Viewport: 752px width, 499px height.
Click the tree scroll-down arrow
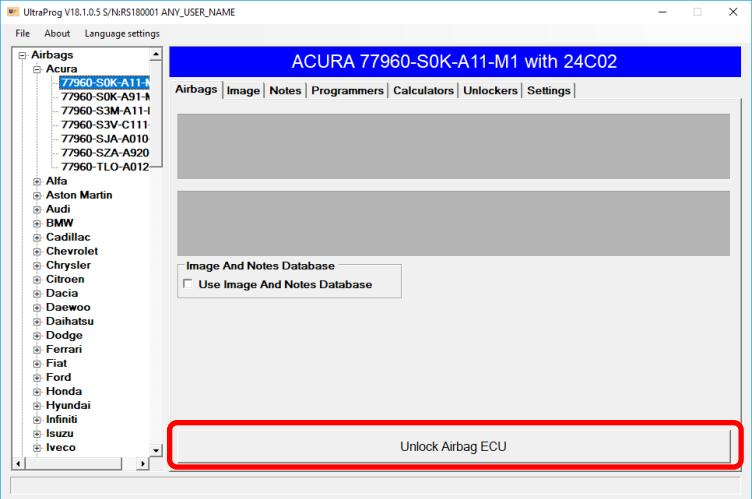coord(156,451)
